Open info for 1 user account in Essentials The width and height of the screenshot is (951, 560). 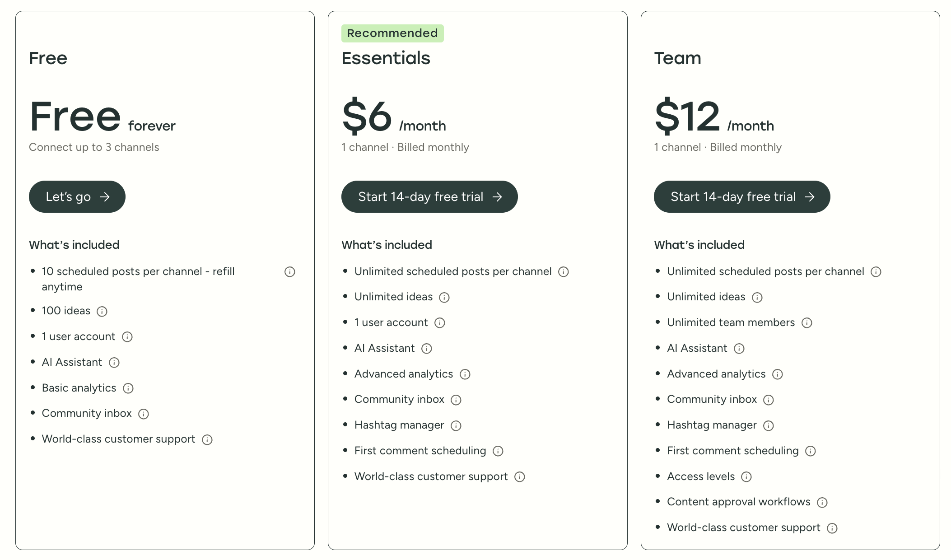coord(440,323)
